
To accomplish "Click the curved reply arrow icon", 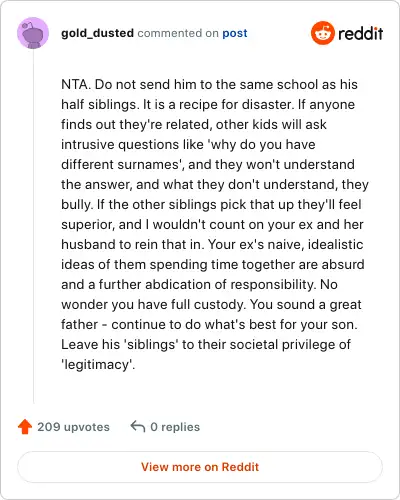I will 138,426.
